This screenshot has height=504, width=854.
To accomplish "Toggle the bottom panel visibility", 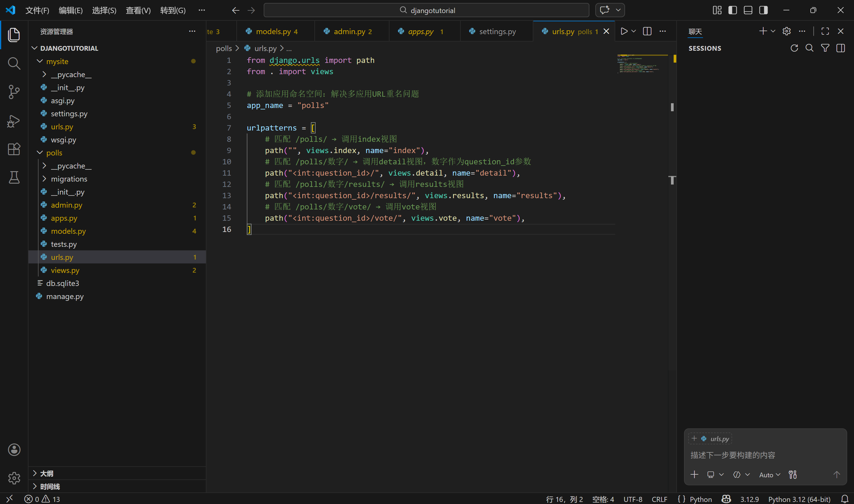I will (748, 10).
